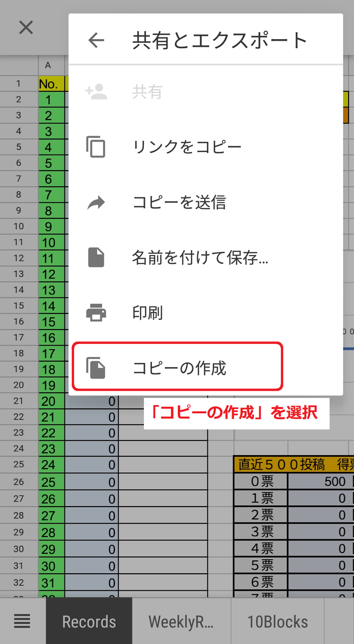The width and height of the screenshot is (354, 644).
Task: Click the 0票 cell
Action: (x=261, y=482)
